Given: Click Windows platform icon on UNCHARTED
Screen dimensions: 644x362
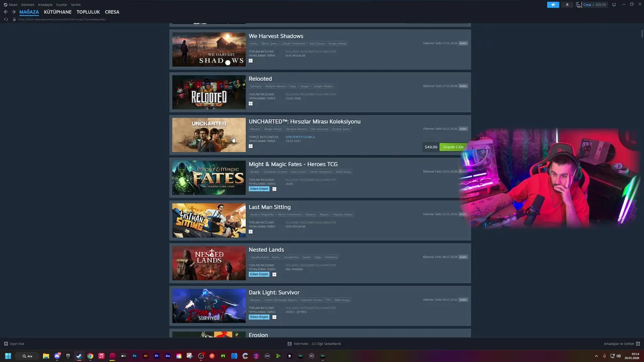Looking at the screenshot, I should click(251, 146).
